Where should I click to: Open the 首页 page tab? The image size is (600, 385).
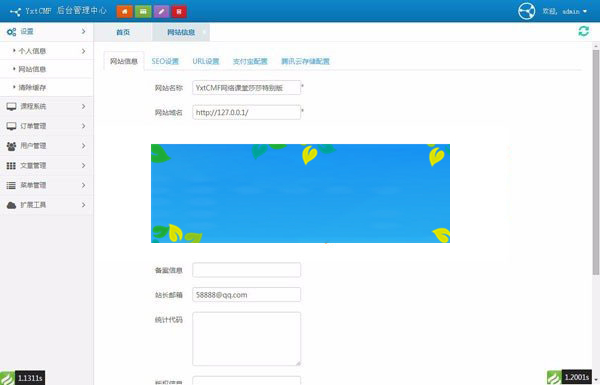click(123, 33)
